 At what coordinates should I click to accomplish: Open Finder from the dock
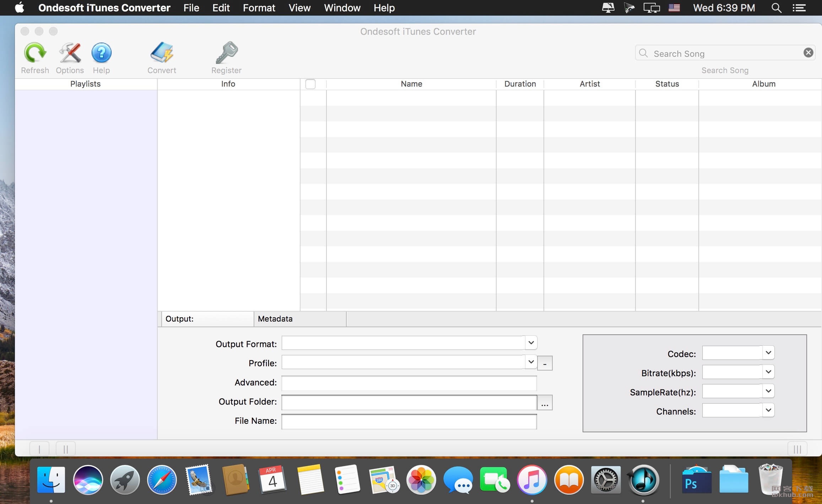click(51, 480)
